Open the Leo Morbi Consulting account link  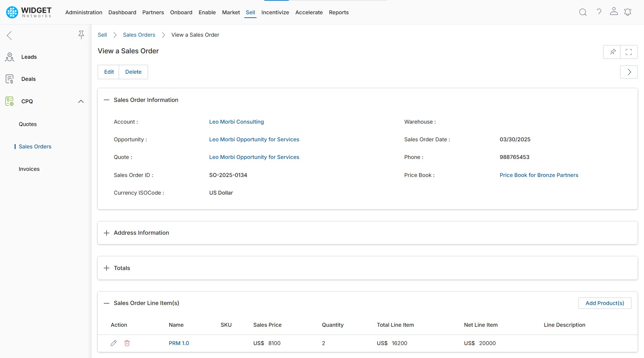coord(236,122)
